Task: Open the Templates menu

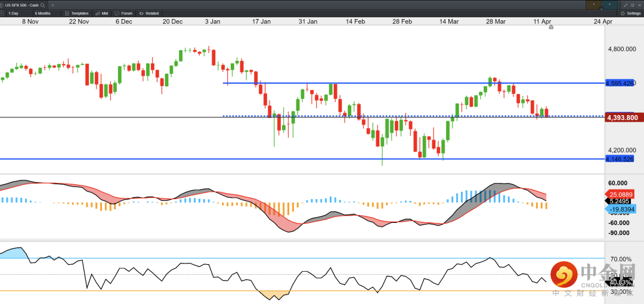Action: [76, 13]
